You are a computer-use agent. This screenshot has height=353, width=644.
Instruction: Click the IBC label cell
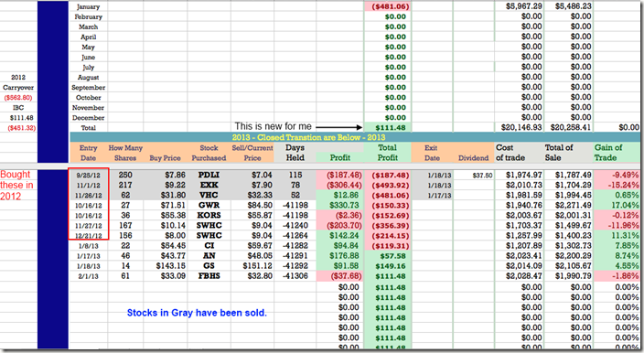18,108
